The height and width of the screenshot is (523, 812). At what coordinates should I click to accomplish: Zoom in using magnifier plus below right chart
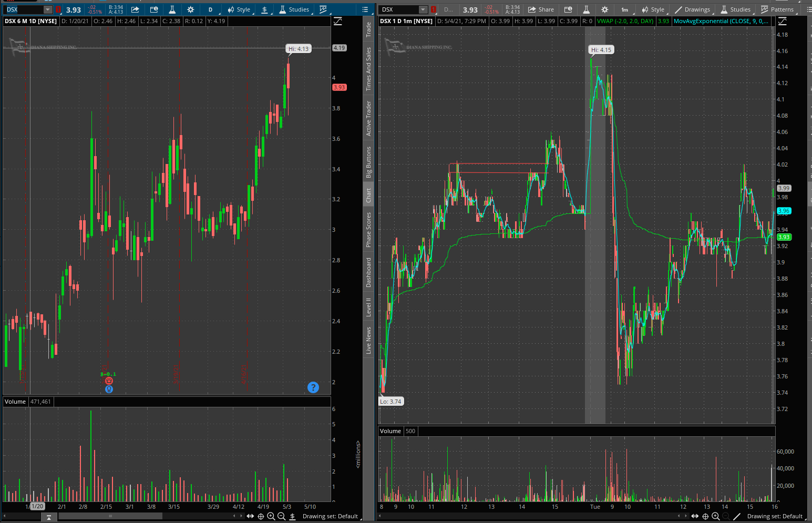[716, 516]
